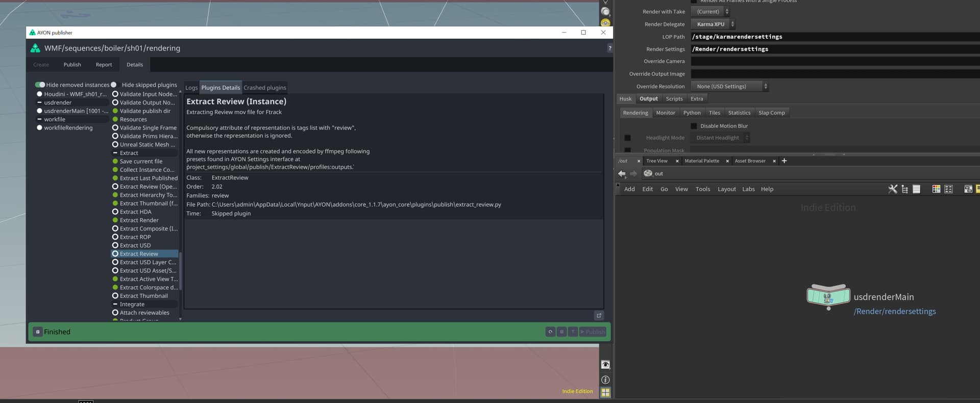The image size is (980, 403).
Task: Click the Override Output Image field
Action: point(835,74)
